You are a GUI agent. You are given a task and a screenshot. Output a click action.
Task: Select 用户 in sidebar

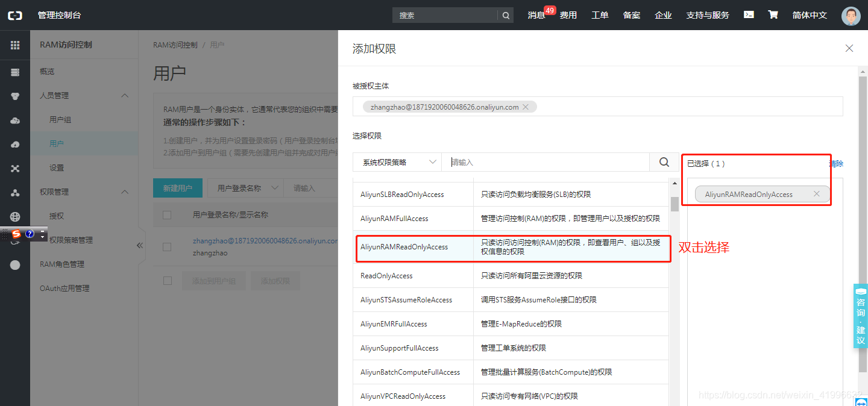pos(84,143)
